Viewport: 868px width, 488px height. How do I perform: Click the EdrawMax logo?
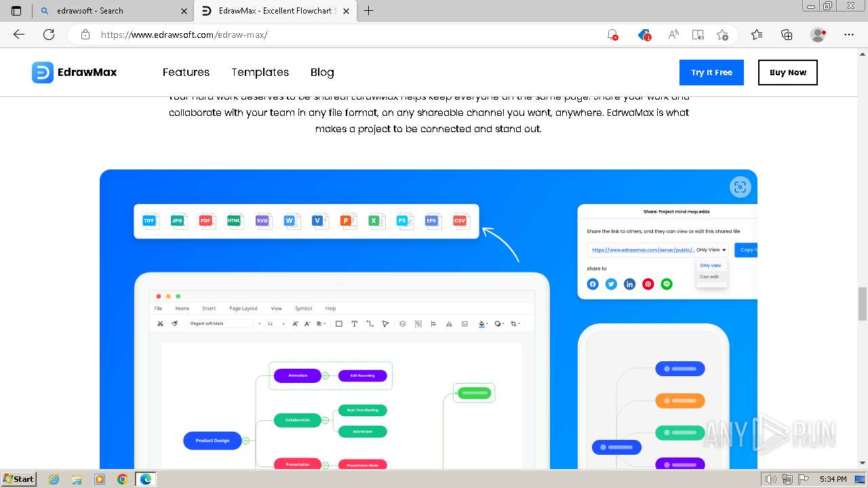74,73
